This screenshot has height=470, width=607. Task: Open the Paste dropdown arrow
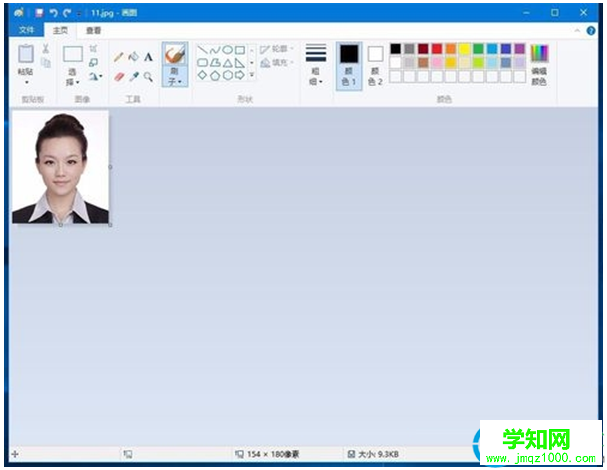(26, 82)
